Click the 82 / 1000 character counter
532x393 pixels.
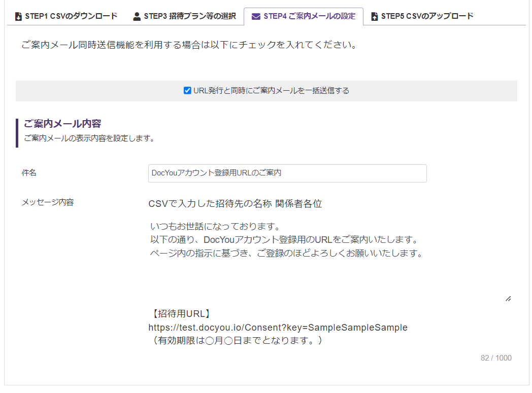click(x=496, y=358)
